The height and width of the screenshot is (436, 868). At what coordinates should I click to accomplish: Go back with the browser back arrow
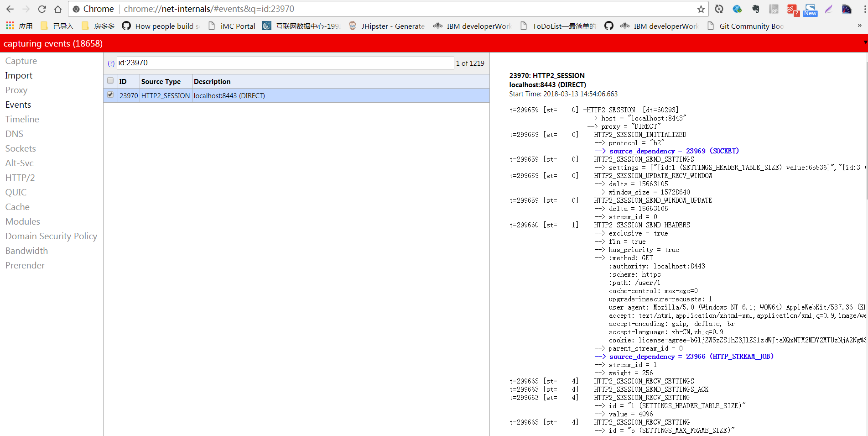pos(10,9)
